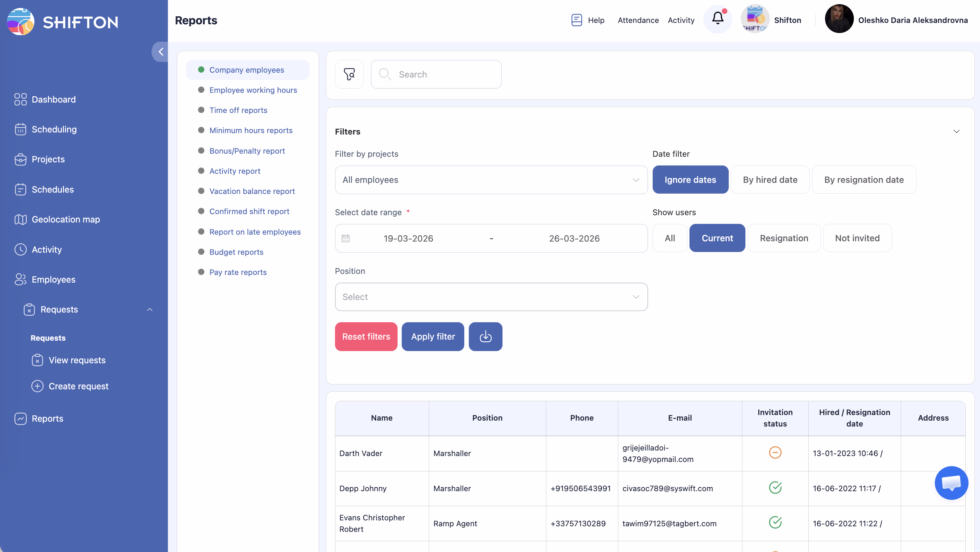
Task: Open the filter search icon button
Action: coord(349,74)
